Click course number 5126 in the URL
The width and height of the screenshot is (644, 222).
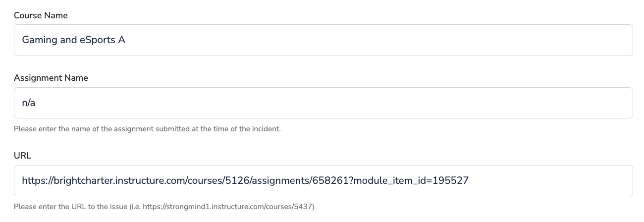[238, 180]
